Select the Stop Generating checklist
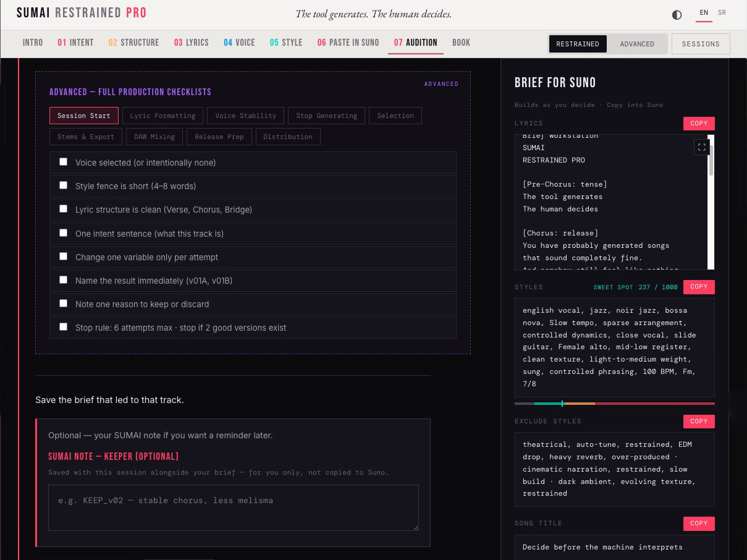Screen dimensions: 747x560 (327, 116)
